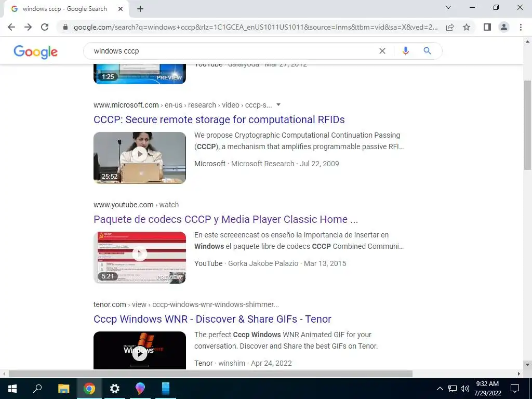Open taskbar search magnifier
This screenshot has width=532, height=399.
click(x=37, y=389)
